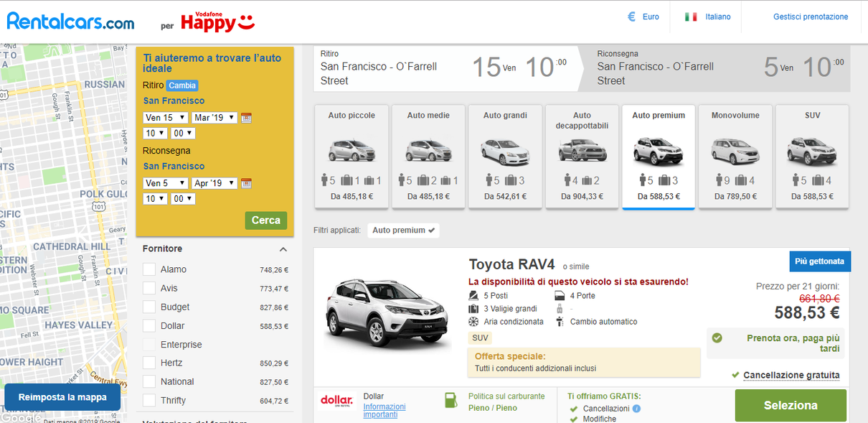Click the Auto decappottabili convertible image
The width and height of the screenshot is (868, 423).
coord(582,149)
